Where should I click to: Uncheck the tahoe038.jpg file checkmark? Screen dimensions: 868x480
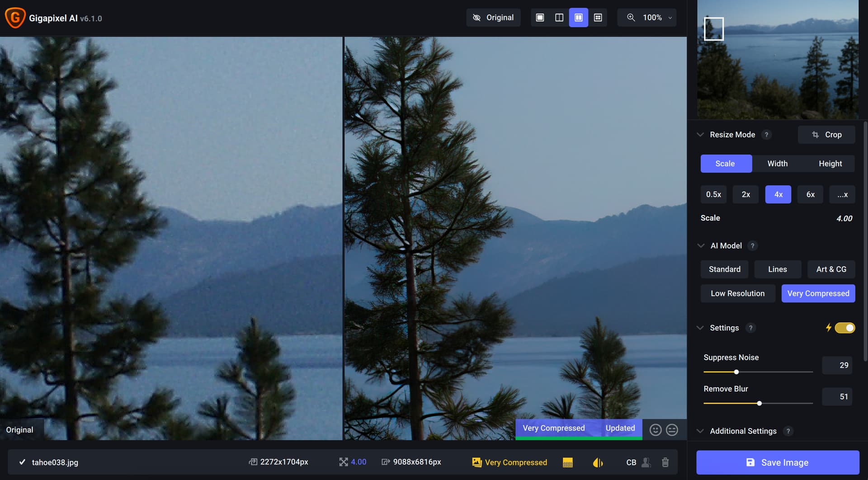(22, 462)
